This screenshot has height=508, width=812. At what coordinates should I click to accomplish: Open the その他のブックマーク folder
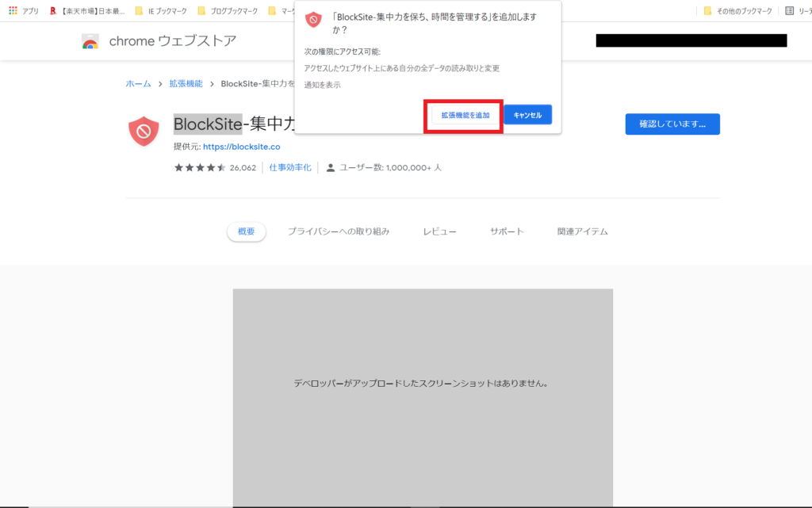tap(737, 11)
